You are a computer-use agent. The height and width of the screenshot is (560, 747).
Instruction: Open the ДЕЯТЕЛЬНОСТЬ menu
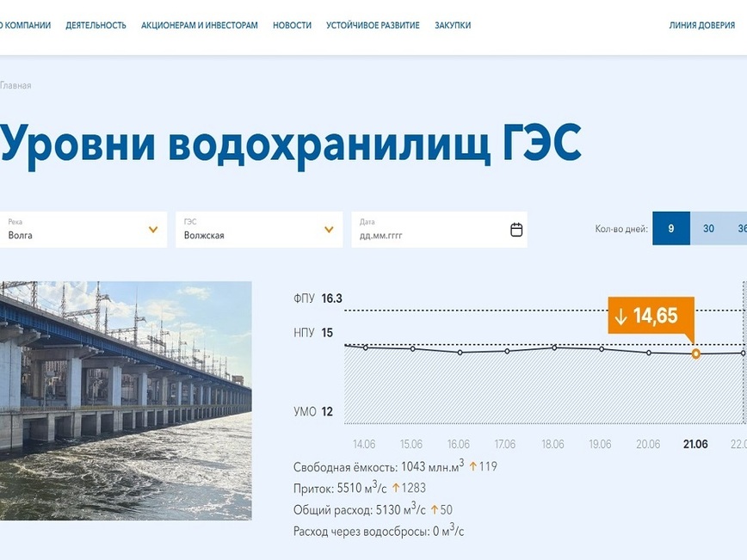point(96,25)
